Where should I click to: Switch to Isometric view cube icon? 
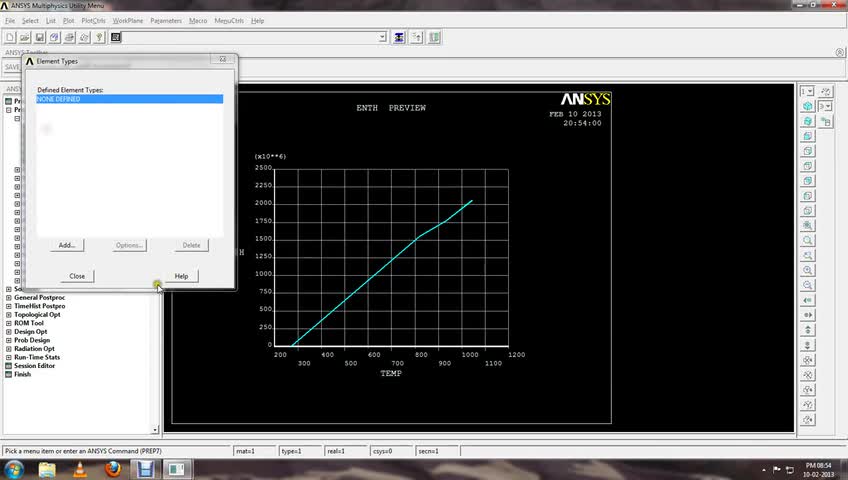pyautogui.click(x=807, y=106)
